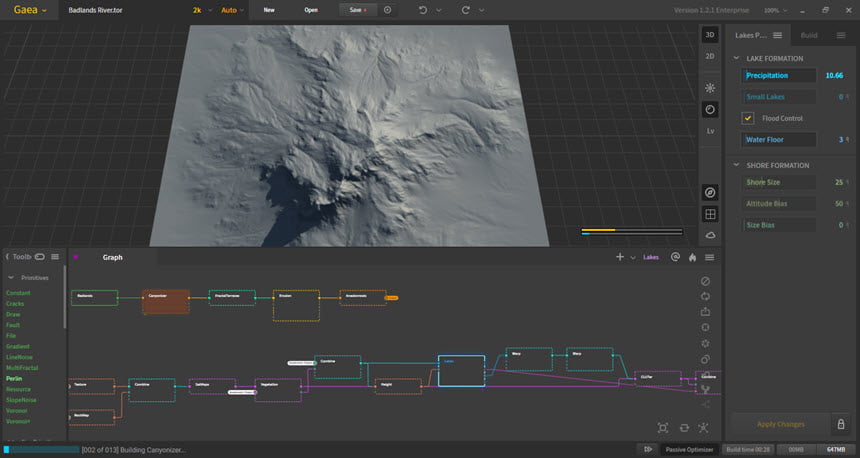The height and width of the screenshot is (458, 860).
Task: Open the Lakes properties tab menu icon
Action: point(777,35)
